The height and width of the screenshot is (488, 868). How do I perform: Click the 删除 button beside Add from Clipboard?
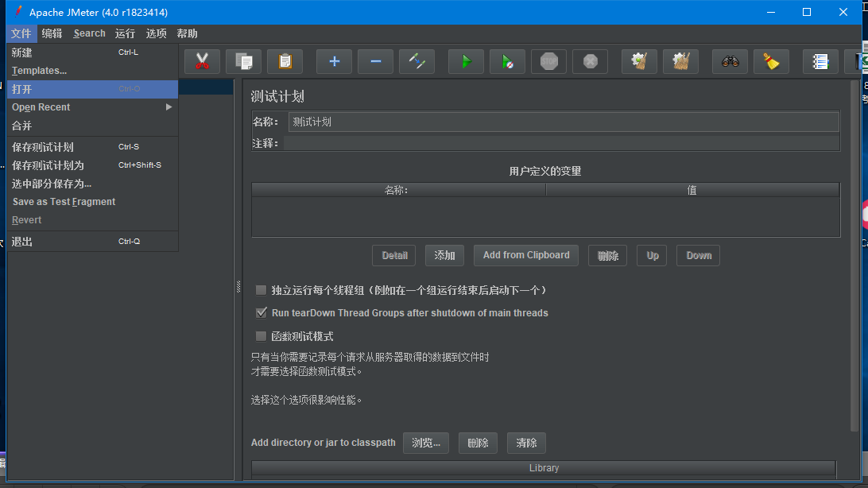coord(607,256)
